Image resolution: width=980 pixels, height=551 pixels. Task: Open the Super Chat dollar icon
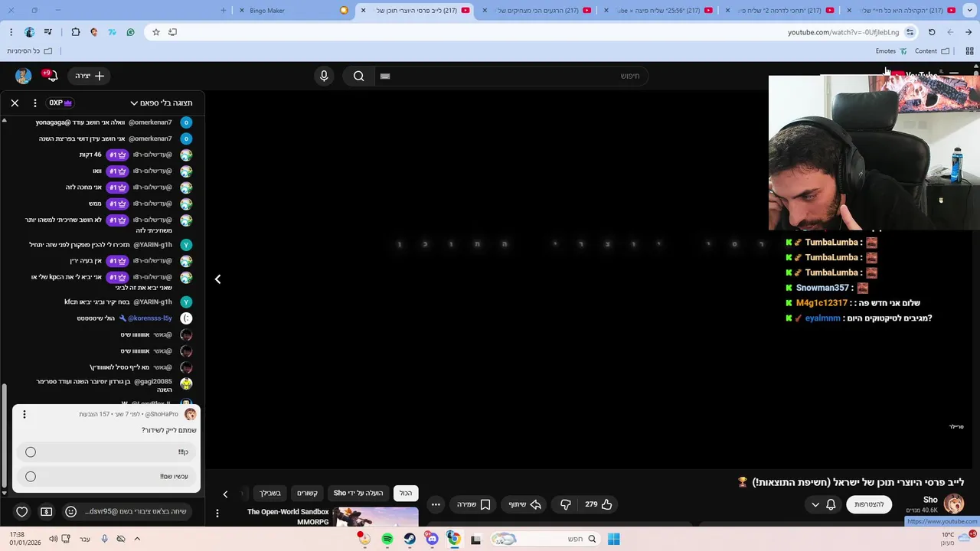pyautogui.click(x=47, y=511)
